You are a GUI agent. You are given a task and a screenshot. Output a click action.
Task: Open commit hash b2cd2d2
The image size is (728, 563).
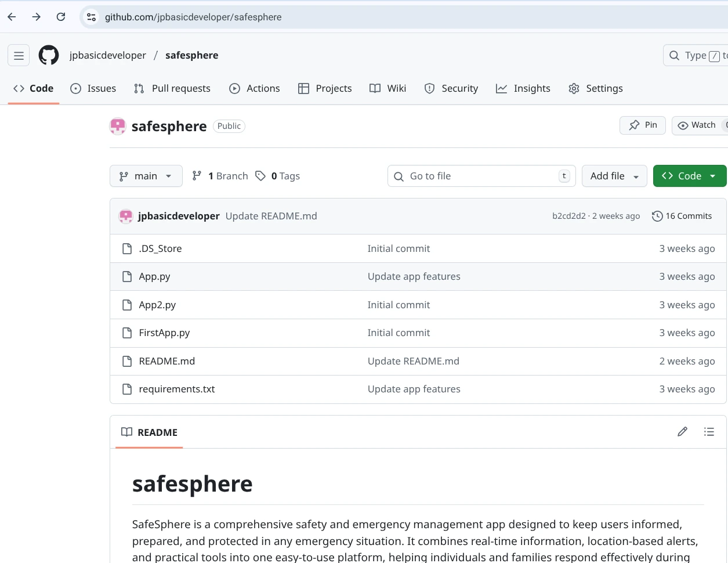[x=569, y=216]
